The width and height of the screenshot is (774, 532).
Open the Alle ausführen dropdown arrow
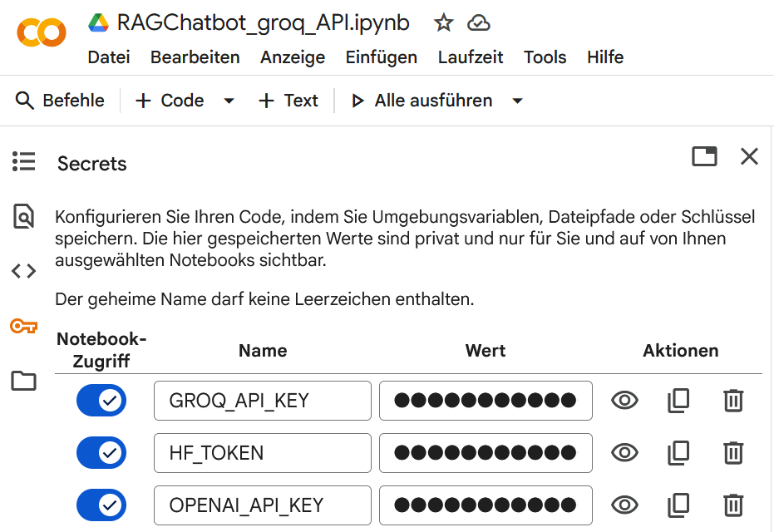click(x=517, y=100)
